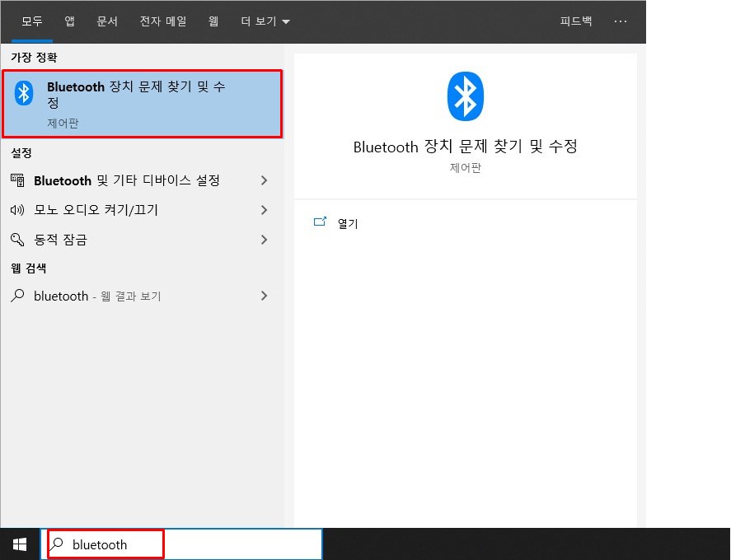This screenshot has height=560, width=731.
Task: Click the open icon next to 열기
Action: [321, 222]
